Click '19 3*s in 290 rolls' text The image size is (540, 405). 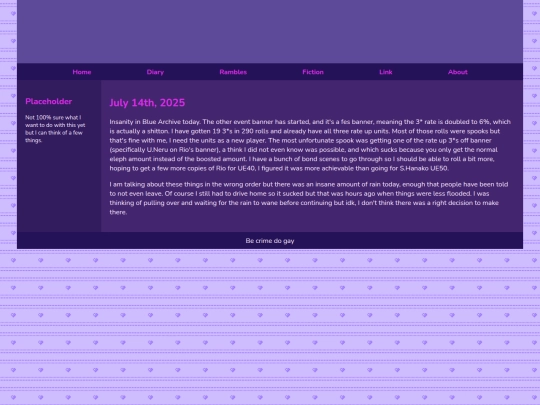tap(240, 131)
